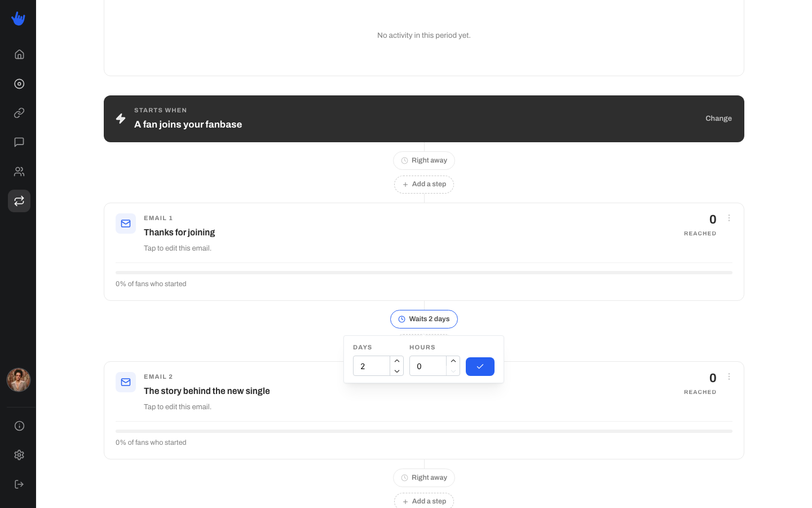812x508 pixels.
Task: Select the automations loop icon in sidebar
Action: tap(19, 201)
